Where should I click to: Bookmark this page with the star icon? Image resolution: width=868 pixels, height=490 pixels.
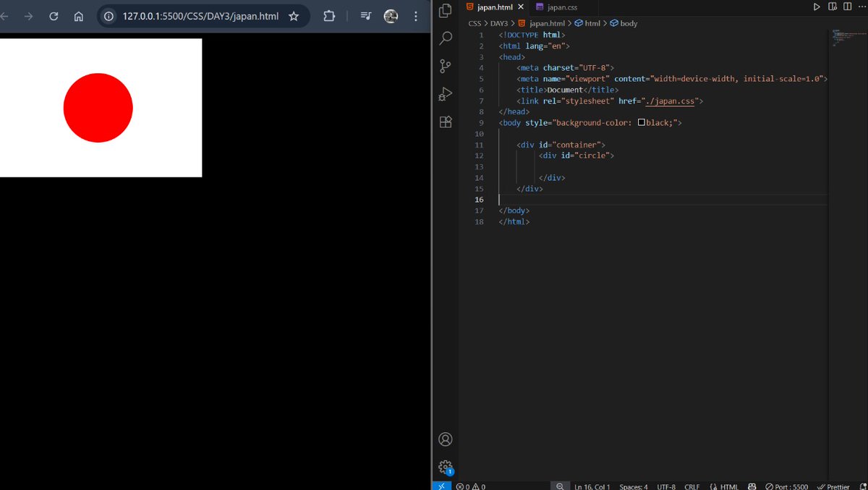(294, 16)
